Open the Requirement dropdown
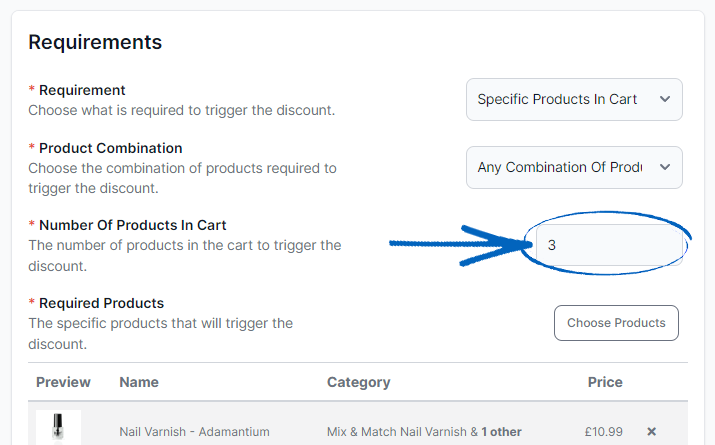 coord(574,99)
